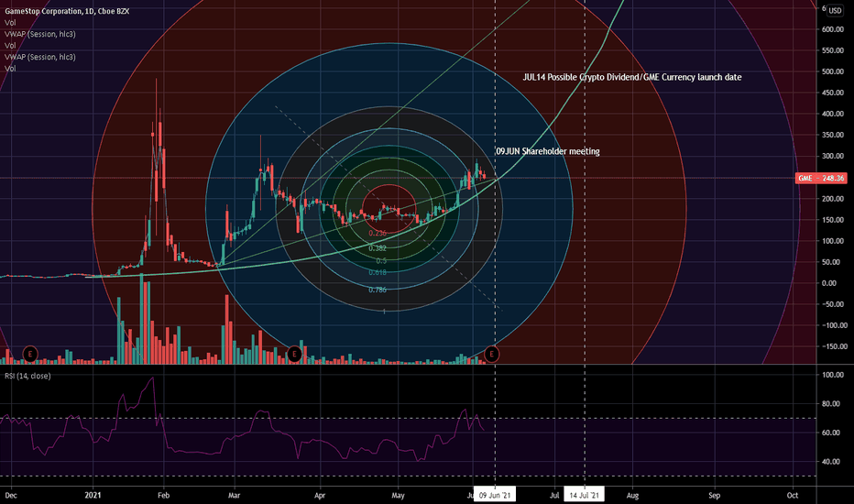
Task: Click the earnings E marker near December
Action: [30, 354]
